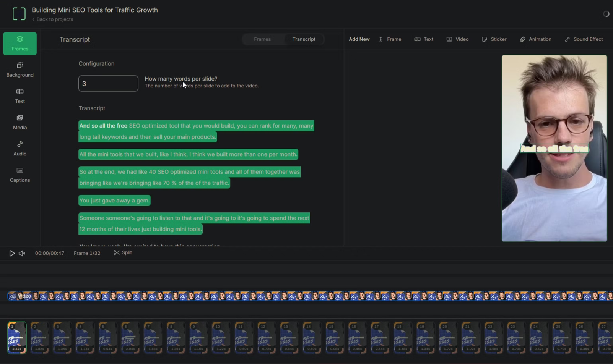Add a new Sticker
The image size is (613, 364).
494,39
